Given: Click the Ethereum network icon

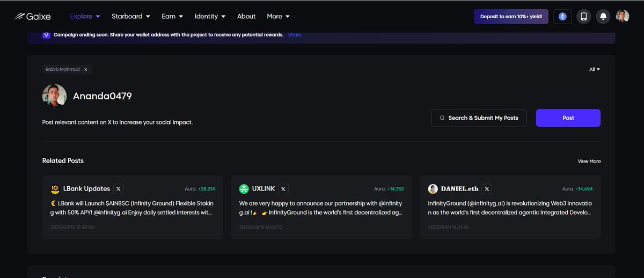Looking at the screenshot, I should [562, 17].
